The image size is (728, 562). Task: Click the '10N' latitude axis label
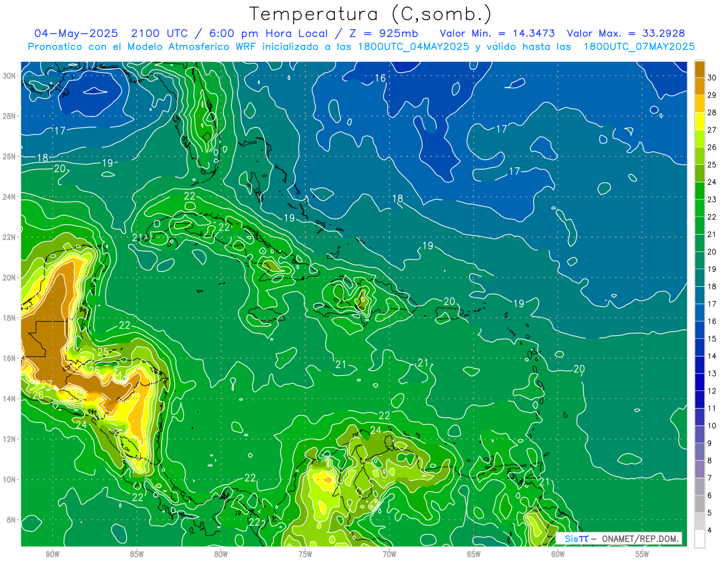pyautogui.click(x=10, y=480)
